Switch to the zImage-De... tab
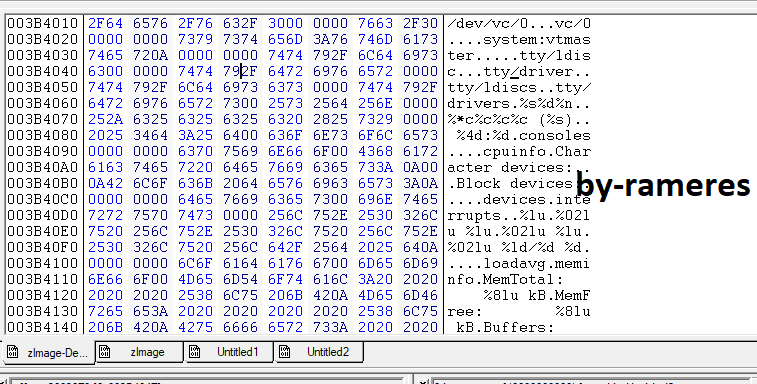 click(48, 353)
